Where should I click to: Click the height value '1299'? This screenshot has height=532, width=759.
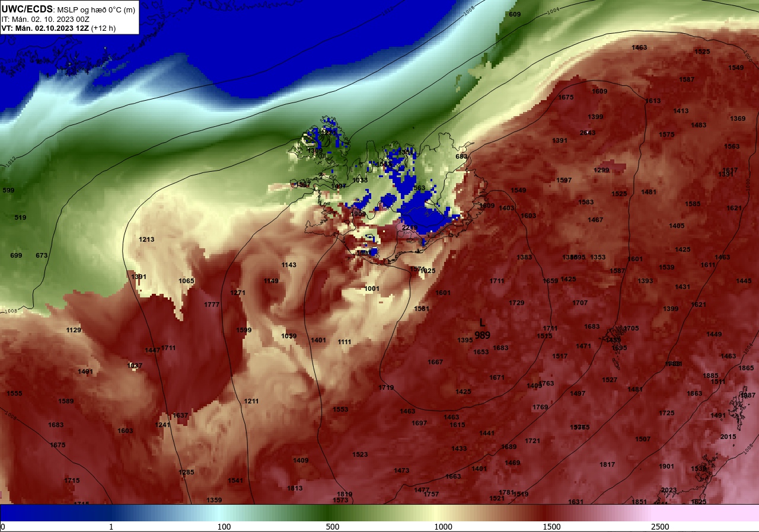click(601, 170)
